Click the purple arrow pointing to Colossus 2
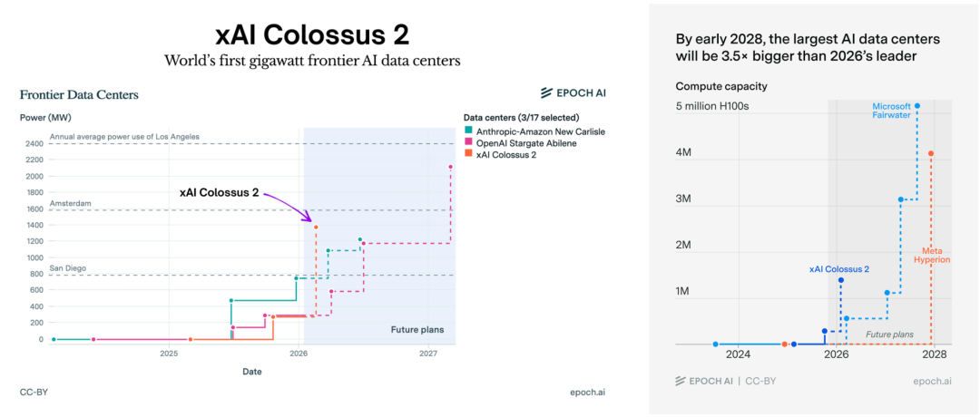Image resolution: width=980 pixels, height=417 pixels. coord(290,202)
